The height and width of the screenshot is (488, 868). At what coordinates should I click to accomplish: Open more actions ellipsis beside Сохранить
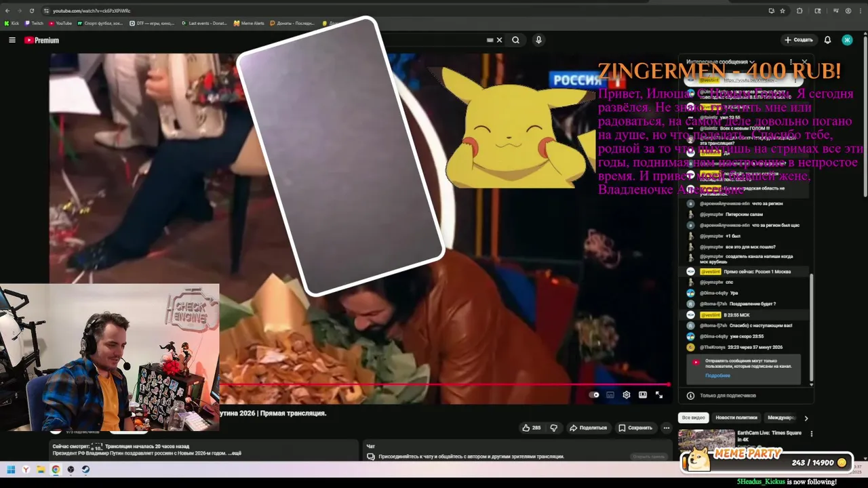point(667,428)
